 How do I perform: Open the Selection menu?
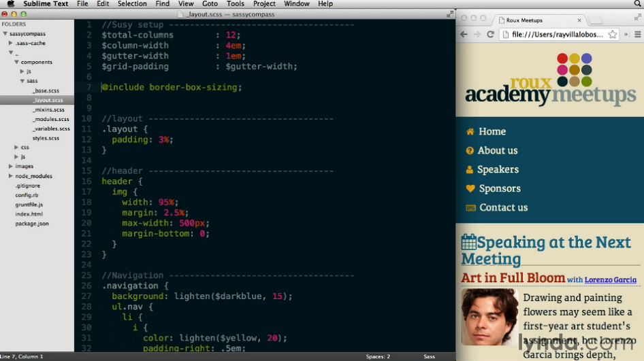[132, 3]
